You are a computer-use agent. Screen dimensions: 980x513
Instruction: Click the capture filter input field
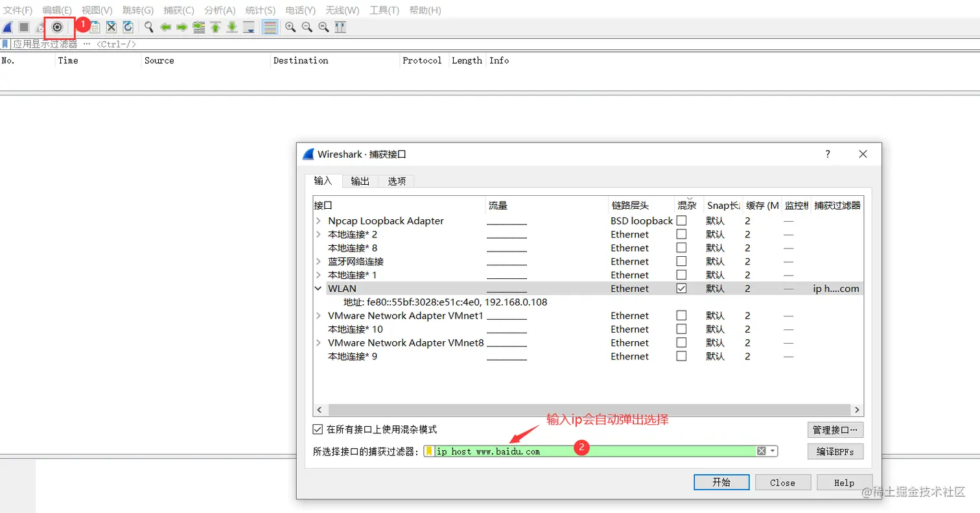tap(595, 451)
